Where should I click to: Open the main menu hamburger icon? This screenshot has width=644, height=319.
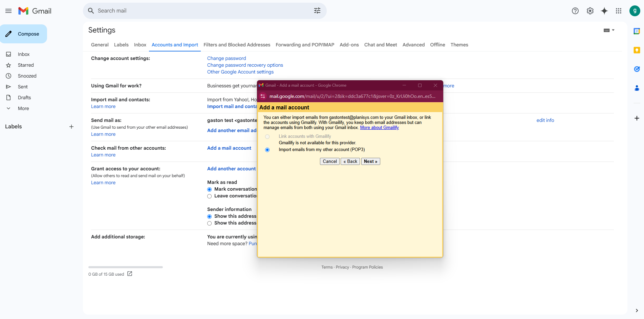click(x=8, y=11)
